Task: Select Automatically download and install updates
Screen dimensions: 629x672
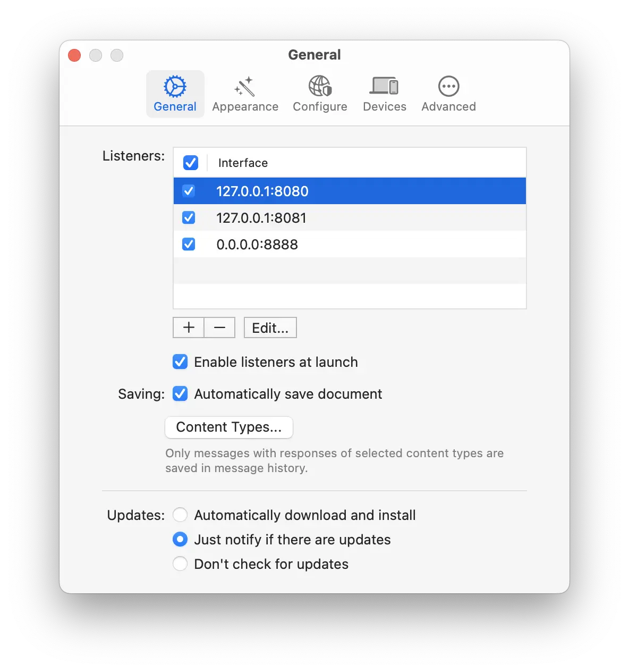Action: [x=180, y=515]
